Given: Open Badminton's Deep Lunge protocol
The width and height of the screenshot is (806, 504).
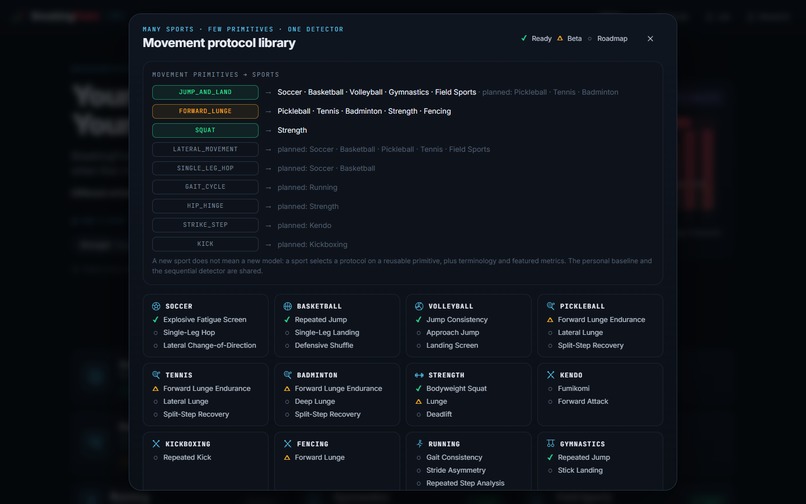Looking at the screenshot, I should pos(315,401).
